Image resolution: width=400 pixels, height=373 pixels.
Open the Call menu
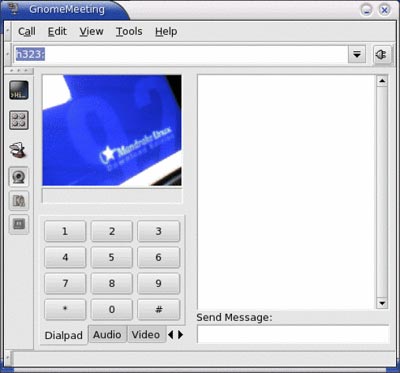pos(27,32)
